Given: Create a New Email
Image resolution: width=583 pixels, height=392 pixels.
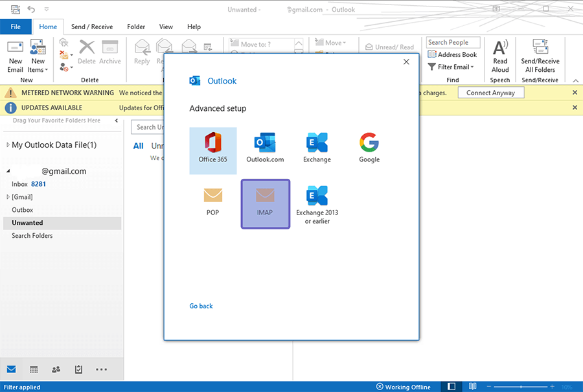Looking at the screenshot, I should tap(16, 56).
